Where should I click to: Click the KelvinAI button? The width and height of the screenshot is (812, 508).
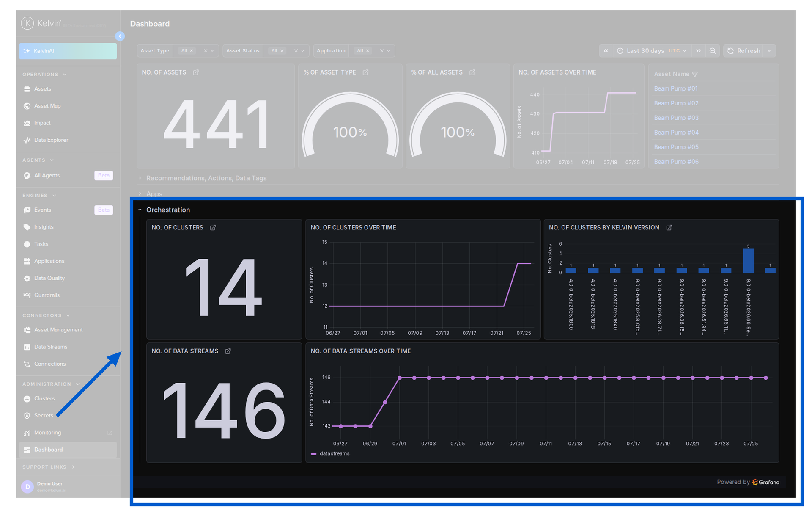pos(68,51)
